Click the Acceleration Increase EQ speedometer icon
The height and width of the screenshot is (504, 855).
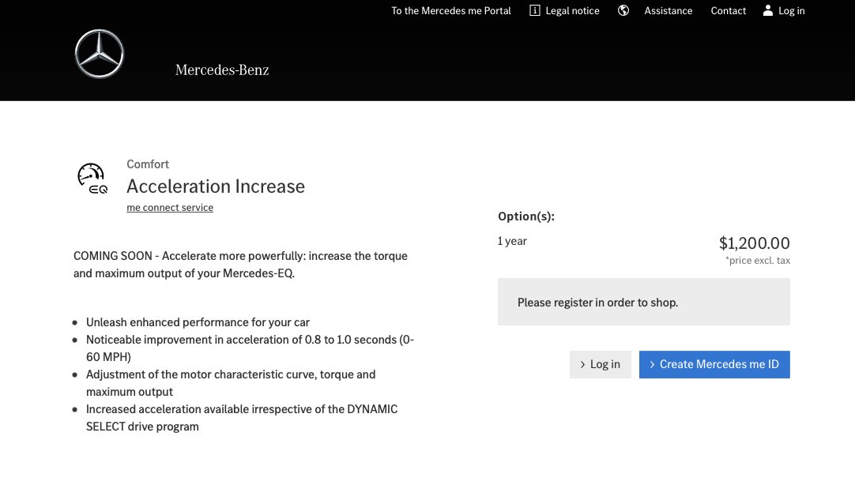point(92,179)
